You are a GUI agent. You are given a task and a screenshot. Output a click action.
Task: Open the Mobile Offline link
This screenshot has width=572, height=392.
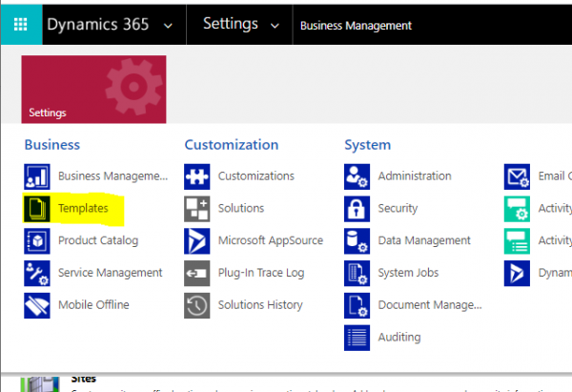pyautogui.click(x=93, y=305)
